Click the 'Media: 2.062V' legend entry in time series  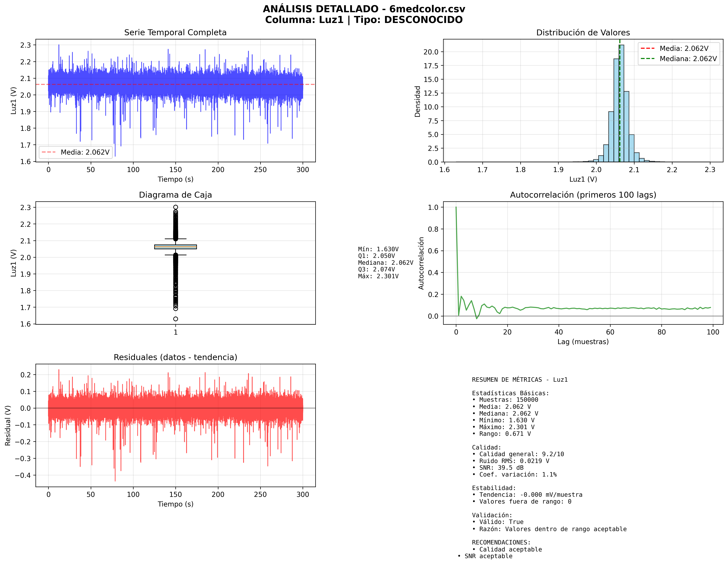(85, 152)
